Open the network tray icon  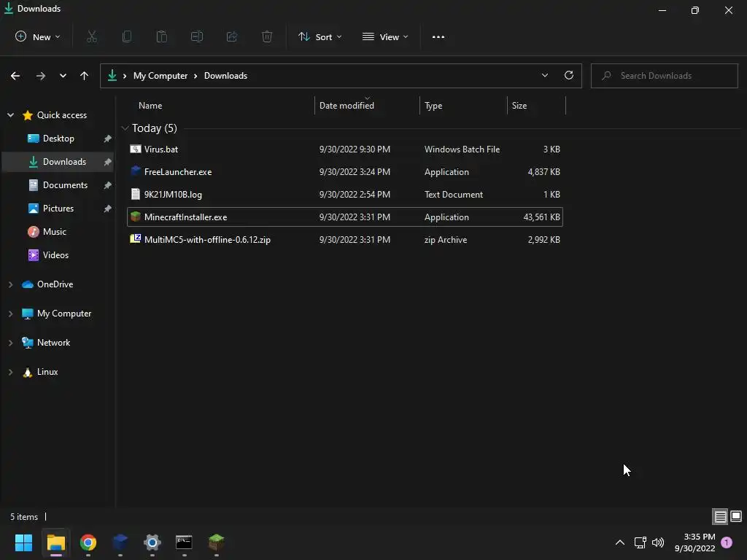pyautogui.click(x=640, y=542)
